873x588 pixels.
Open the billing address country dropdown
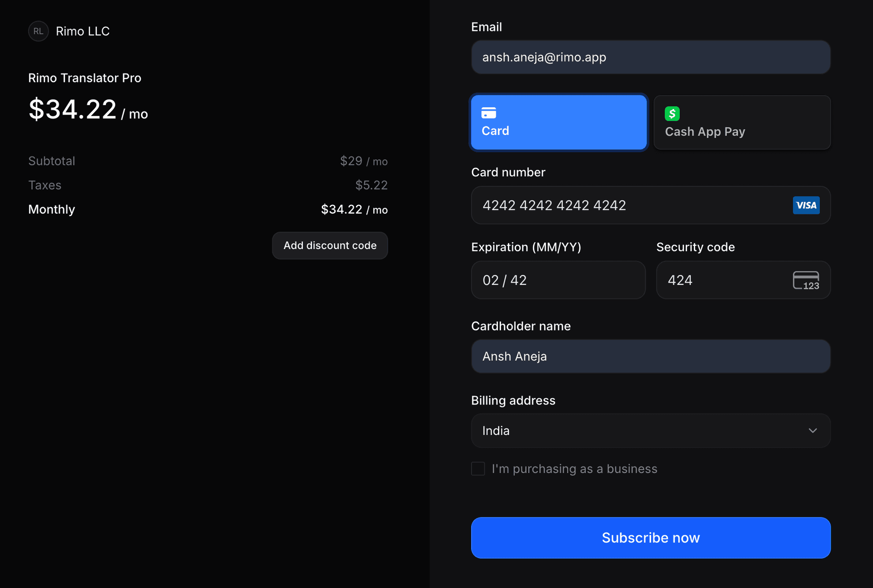point(650,430)
